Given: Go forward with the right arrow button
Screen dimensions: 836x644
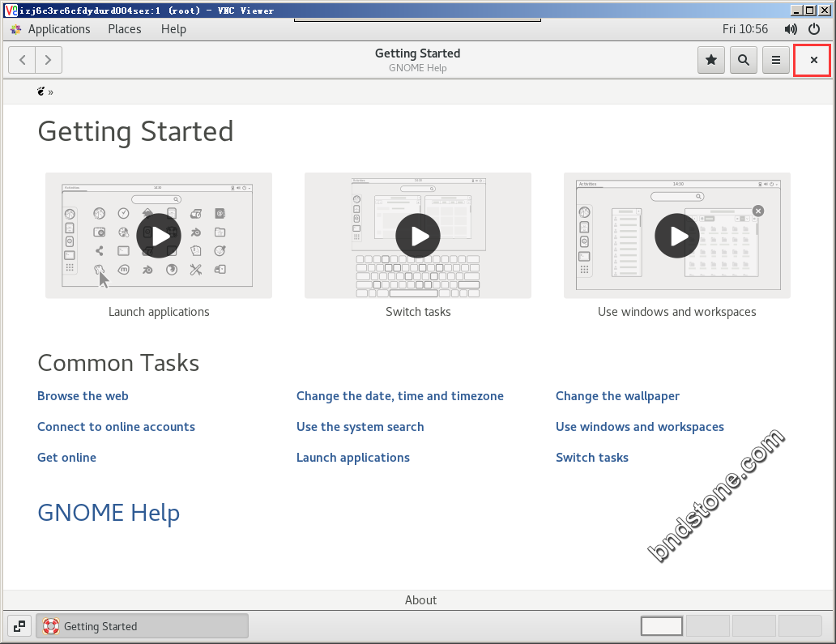Looking at the screenshot, I should pos(49,60).
